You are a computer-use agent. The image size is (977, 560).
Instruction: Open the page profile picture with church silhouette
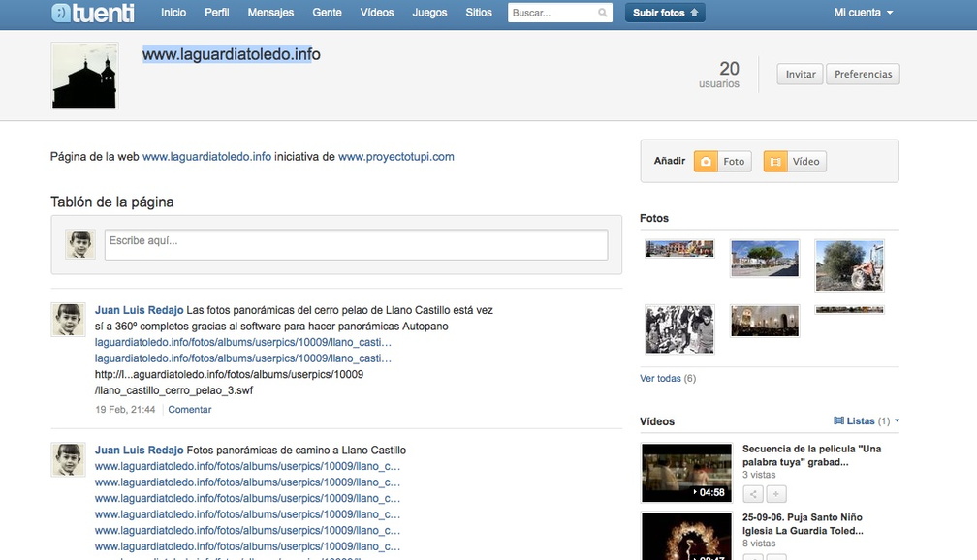tap(84, 76)
